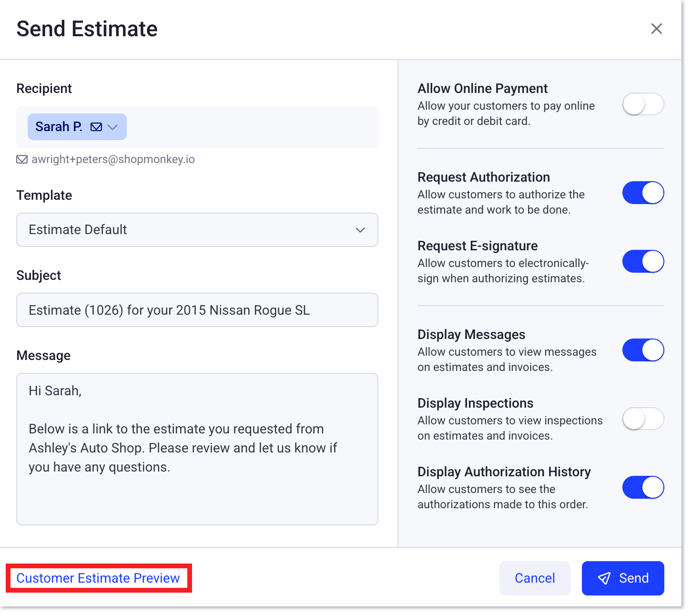Screen dimensions: 691x616
Task: Open the Template dropdown showing Estimate Default
Action: tap(197, 230)
